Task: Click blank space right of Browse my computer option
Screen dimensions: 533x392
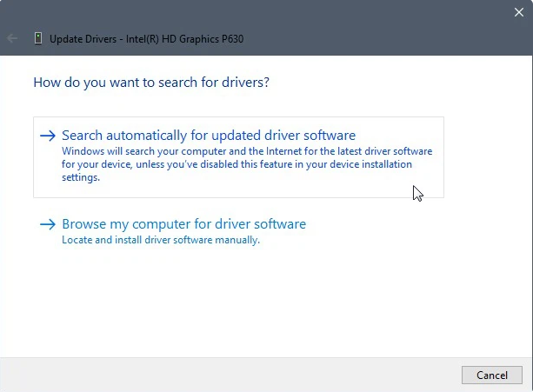Action: click(x=391, y=230)
